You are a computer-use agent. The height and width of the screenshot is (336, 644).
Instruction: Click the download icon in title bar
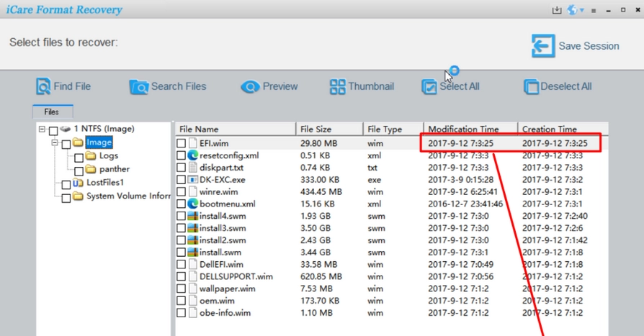point(557,10)
